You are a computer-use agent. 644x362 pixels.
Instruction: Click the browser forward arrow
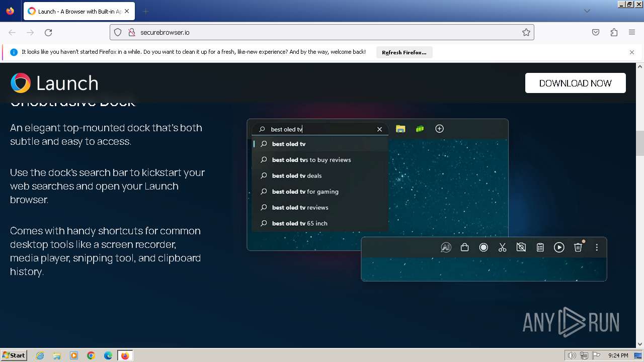30,32
